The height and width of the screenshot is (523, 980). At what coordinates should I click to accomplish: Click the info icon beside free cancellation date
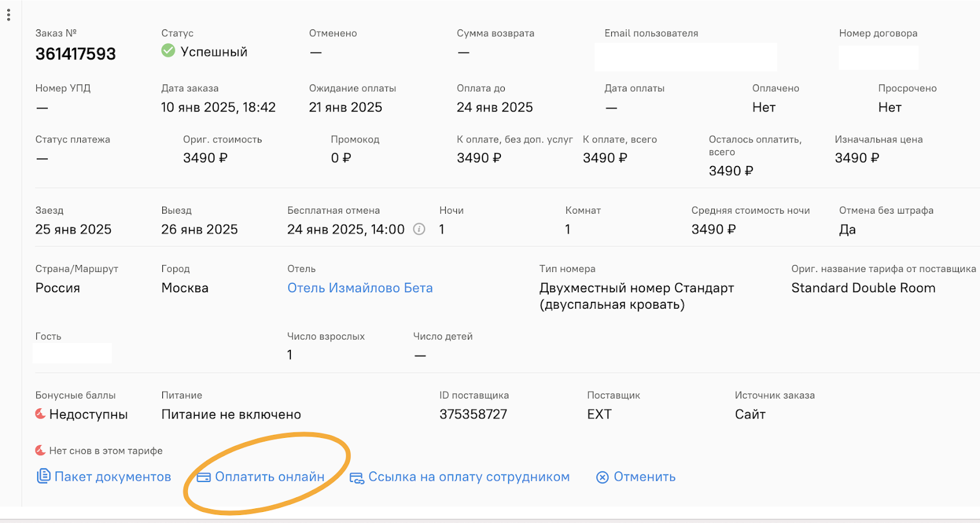click(x=419, y=229)
